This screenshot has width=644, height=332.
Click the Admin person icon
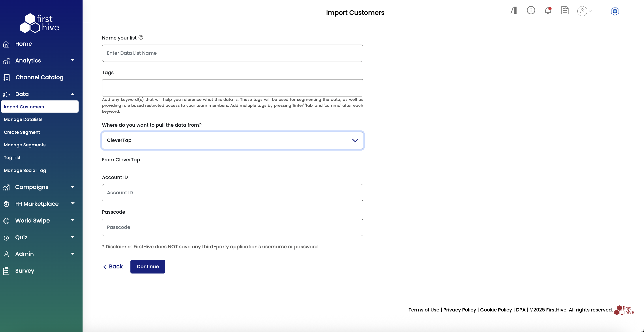(6, 254)
